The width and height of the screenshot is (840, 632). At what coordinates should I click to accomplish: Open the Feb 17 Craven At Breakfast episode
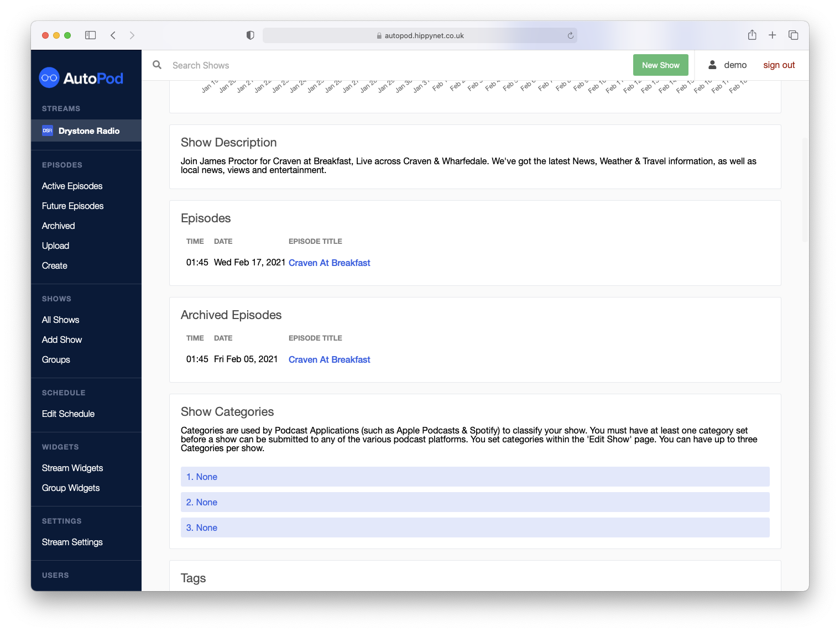[329, 263]
